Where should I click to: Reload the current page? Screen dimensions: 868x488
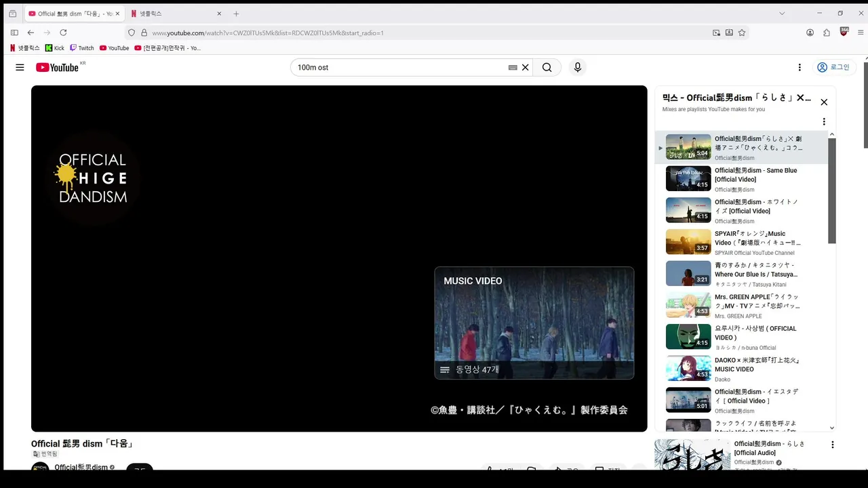pyautogui.click(x=63, y=33)
